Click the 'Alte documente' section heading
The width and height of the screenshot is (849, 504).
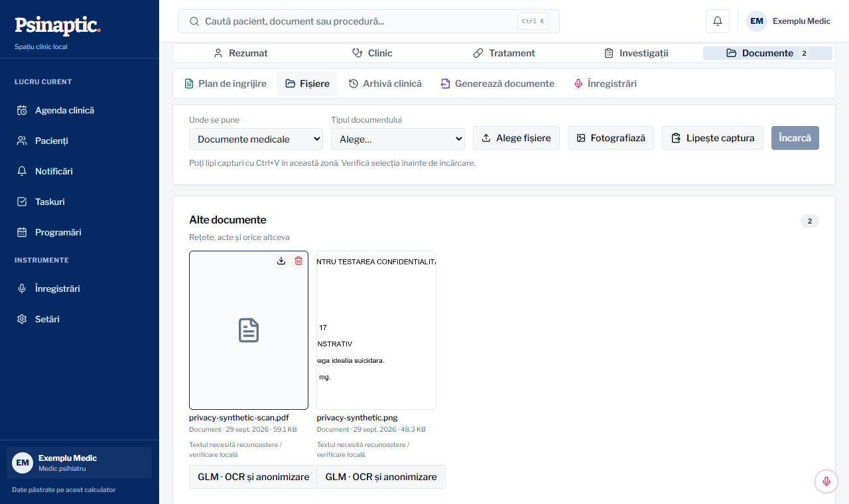pos(228,220)
